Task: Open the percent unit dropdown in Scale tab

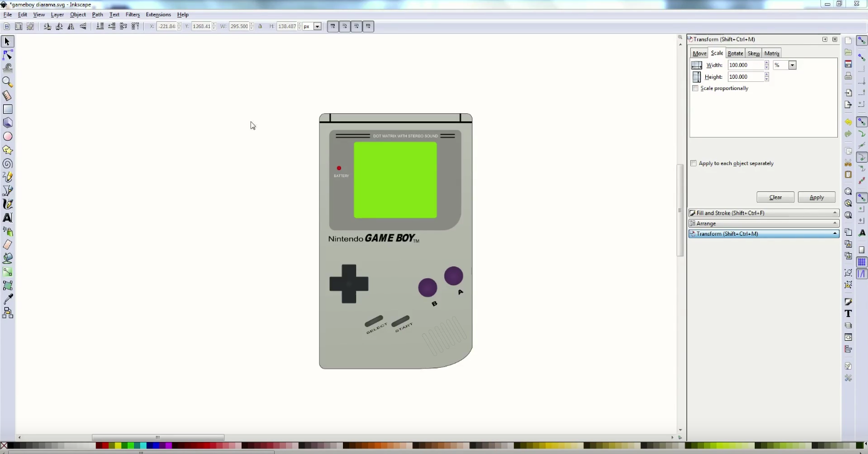Action: pos(792,65)
